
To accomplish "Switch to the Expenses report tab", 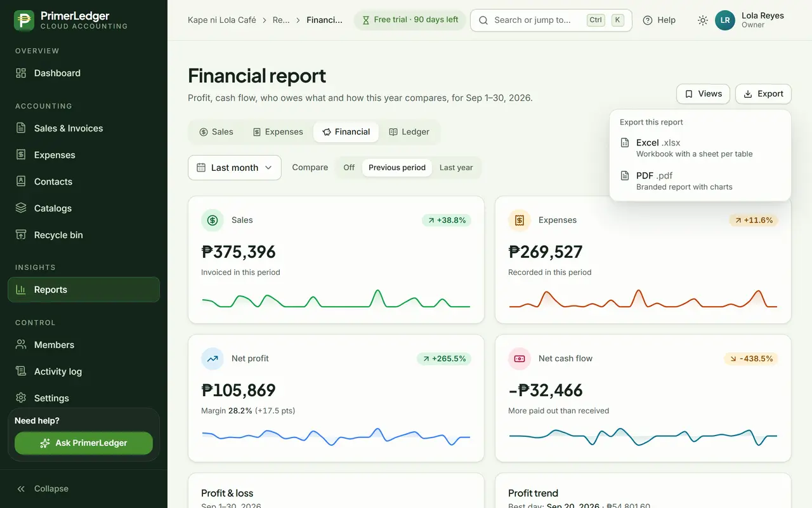I will pyautogui.click(x=278, y=132).
